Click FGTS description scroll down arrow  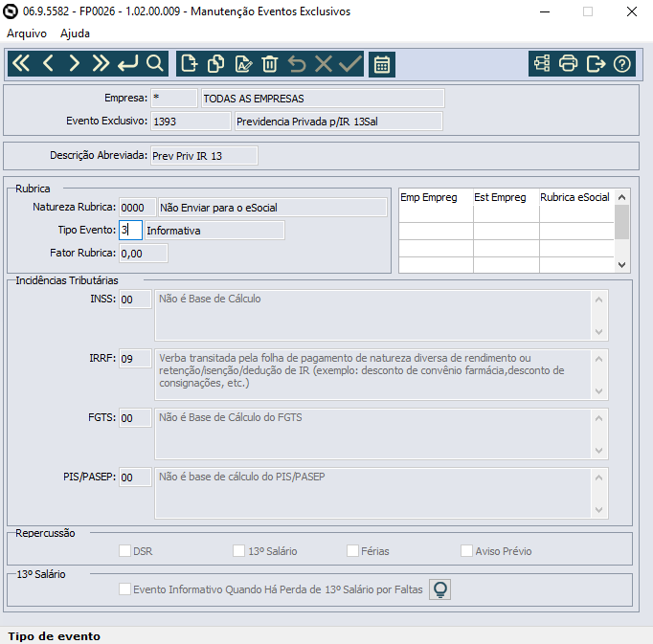598,451
